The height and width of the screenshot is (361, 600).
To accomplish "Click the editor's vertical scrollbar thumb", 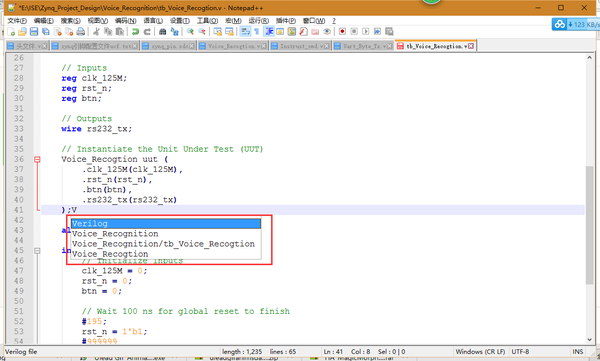I will pos(589,225).
